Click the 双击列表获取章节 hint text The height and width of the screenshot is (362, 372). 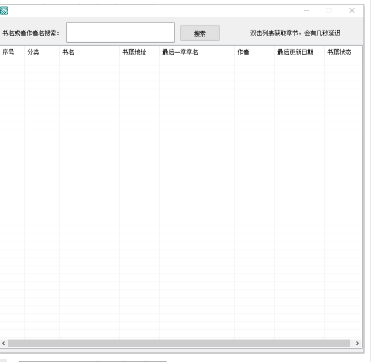[x=295, y=33]
